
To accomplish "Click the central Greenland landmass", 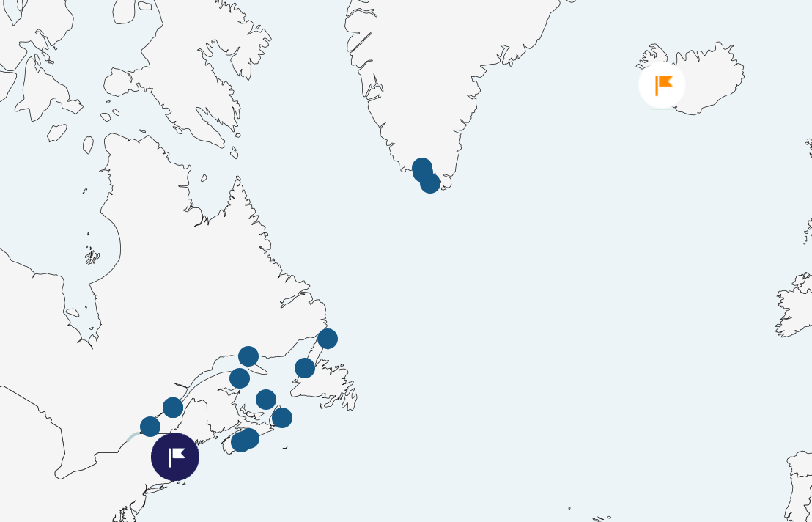I will pyautogui.click(x=440, y=59).
